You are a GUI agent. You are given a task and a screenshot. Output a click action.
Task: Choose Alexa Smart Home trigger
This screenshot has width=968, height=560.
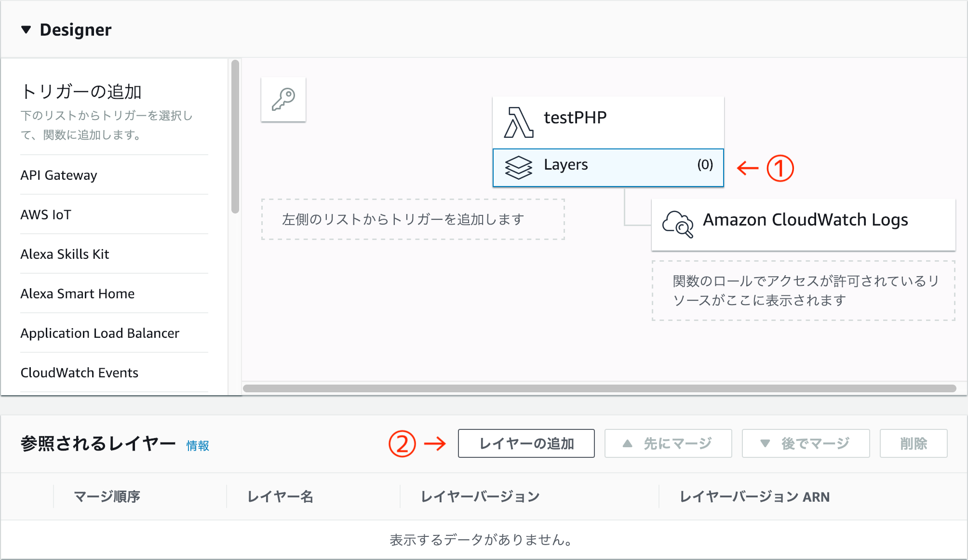pyautogui.click(x=77, y=293)
